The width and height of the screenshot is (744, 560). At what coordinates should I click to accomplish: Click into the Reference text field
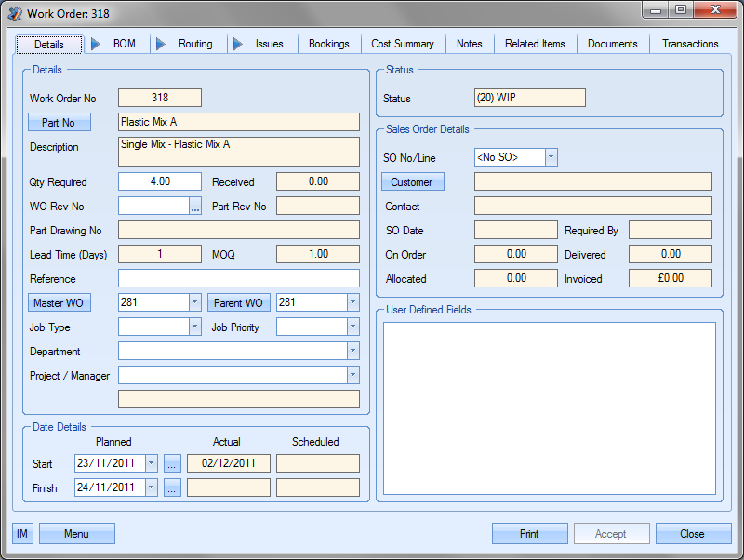[x=238, y=278]
